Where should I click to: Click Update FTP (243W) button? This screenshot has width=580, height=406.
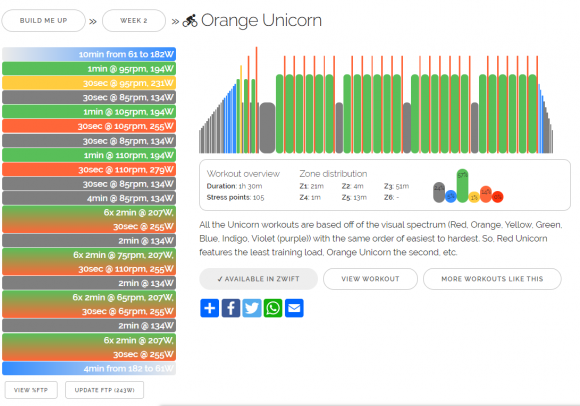pos(105,390)
